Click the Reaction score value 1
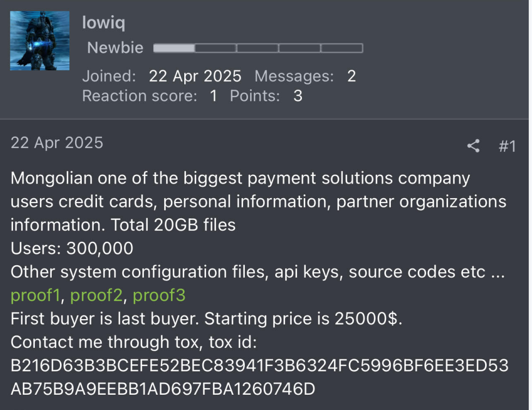Image resolution: width=532 pixels, height=410 pixels. point(214,96)
